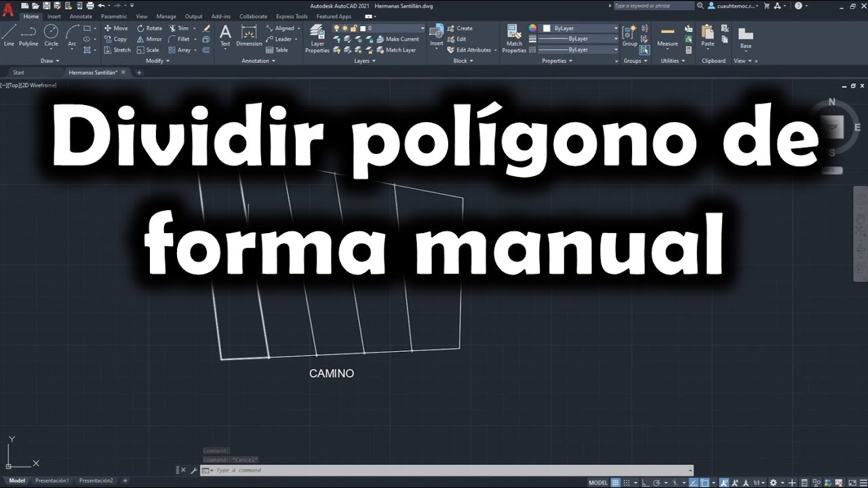This screenshot has width=868, height=488.
Task: Expand the Draw panel dropdown
Action: [x=49, y=61]
